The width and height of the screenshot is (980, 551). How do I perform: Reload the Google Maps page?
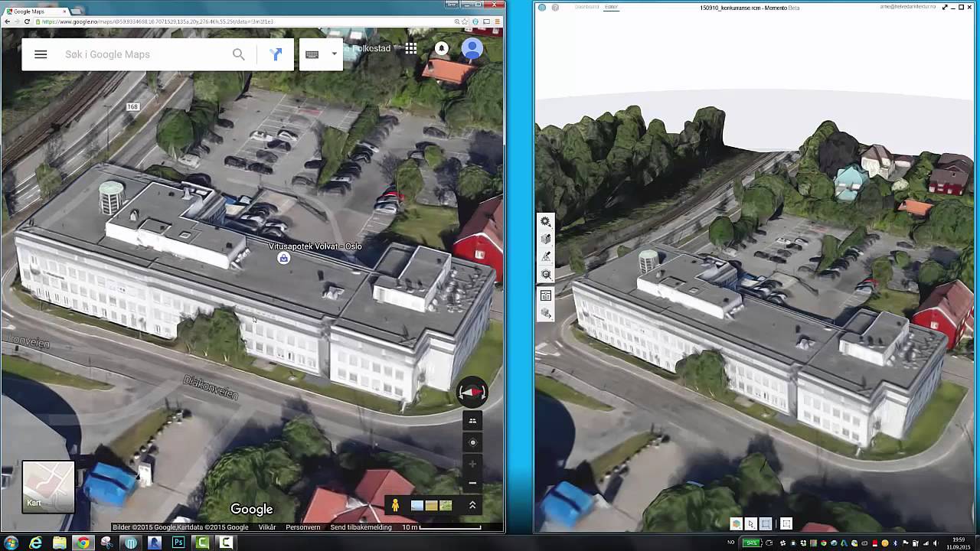28,21
